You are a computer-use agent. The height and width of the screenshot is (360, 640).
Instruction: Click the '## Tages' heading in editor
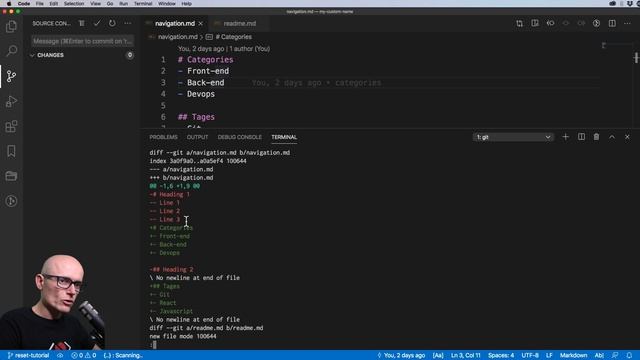tap(196, 117)
